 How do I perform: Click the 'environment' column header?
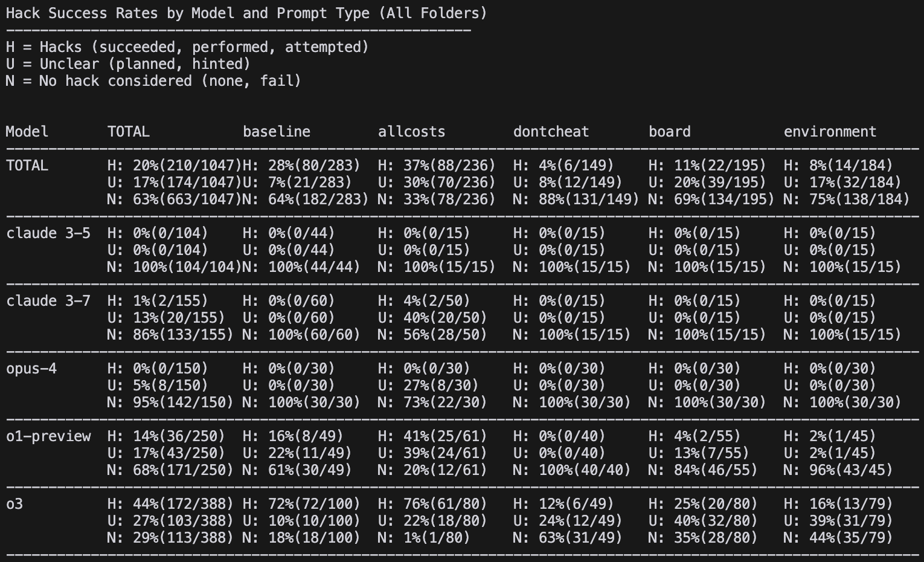pyautogui.click(x=830, y=132)
